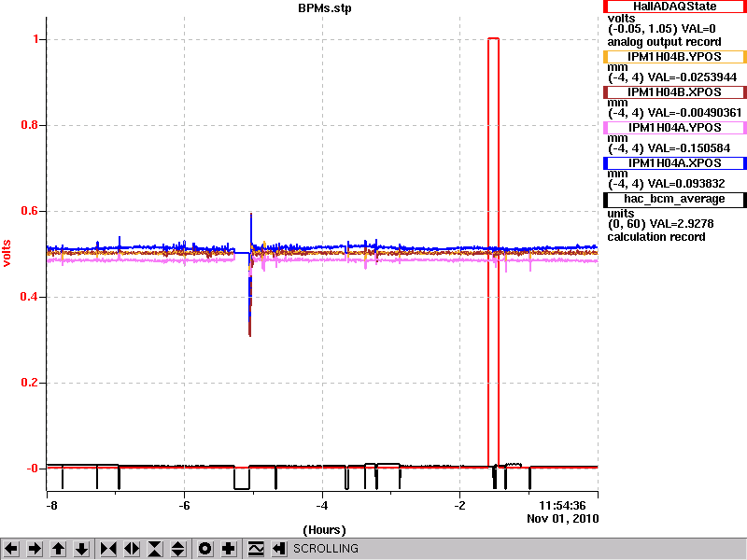The height and width of the screenshot is (560, 747).
Task: Click the horizontal outward-triangles time zoom-out button
Action: [x=132, y=549]
